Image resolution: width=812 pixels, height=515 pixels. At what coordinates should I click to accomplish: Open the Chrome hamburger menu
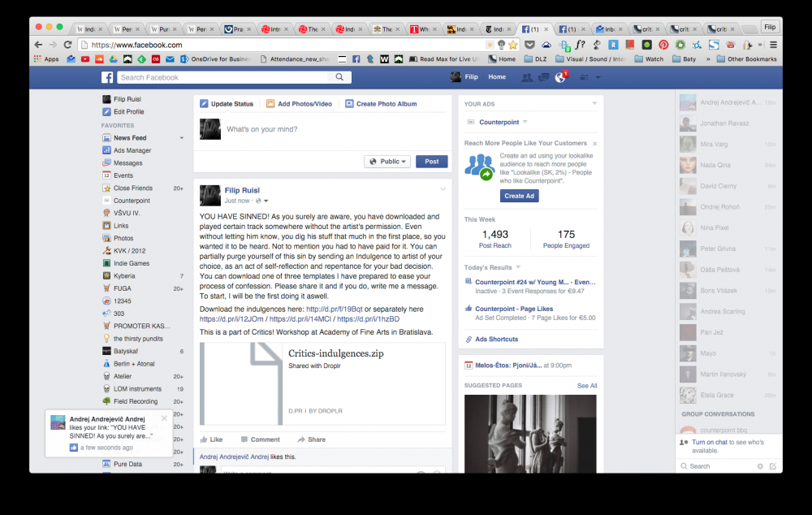tap(773, 45)
